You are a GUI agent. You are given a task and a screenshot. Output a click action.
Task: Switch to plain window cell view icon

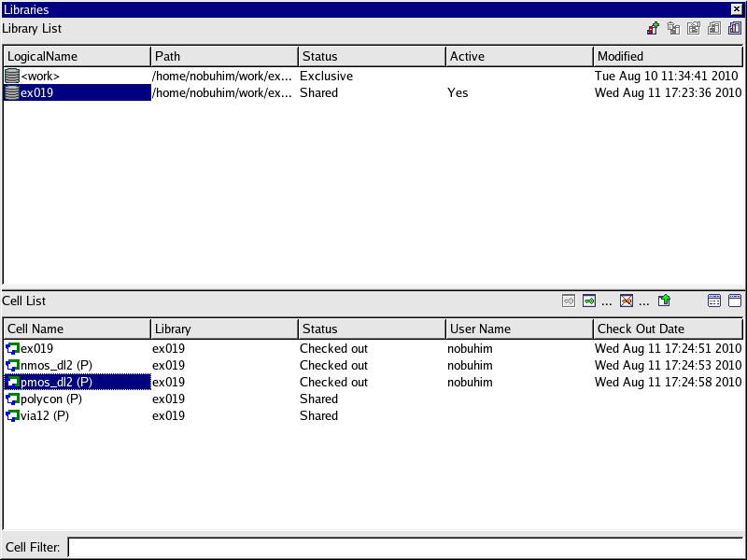pos(734,301)
